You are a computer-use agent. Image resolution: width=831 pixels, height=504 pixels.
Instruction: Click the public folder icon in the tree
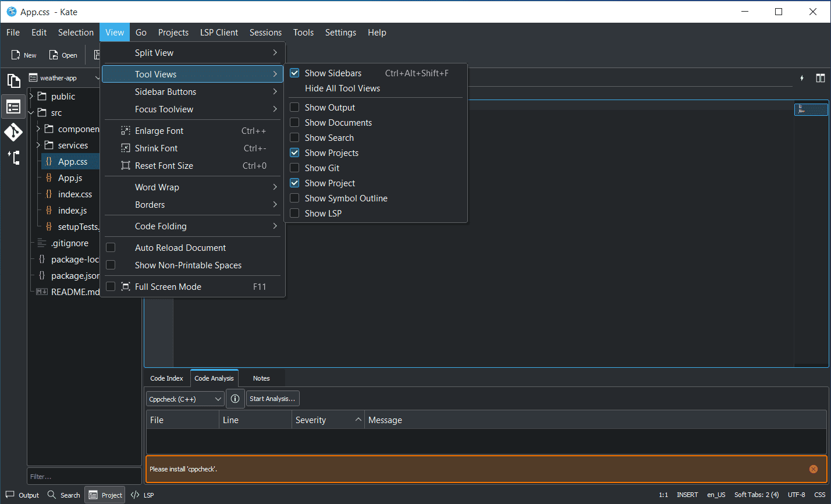pyautogui.click(x=42, y=97)
